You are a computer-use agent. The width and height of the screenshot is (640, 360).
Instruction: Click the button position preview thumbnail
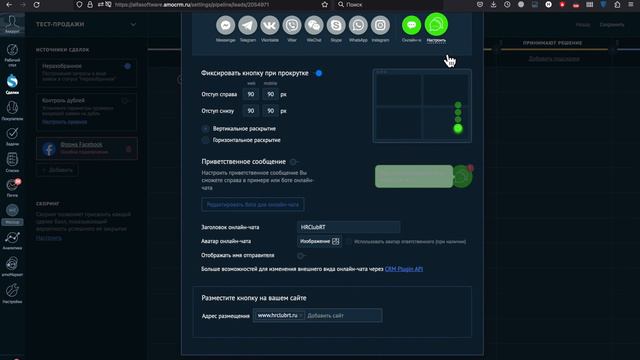click(422, 106)
